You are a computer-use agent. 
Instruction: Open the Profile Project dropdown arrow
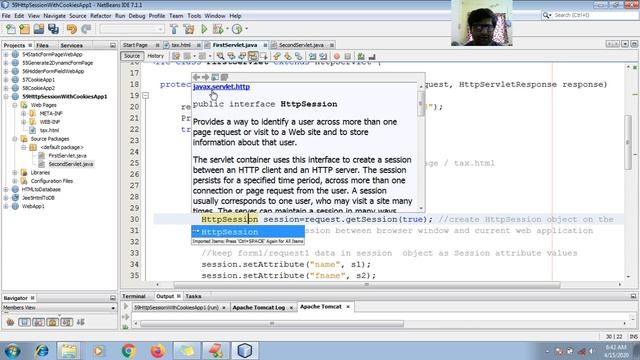[247, 29]
